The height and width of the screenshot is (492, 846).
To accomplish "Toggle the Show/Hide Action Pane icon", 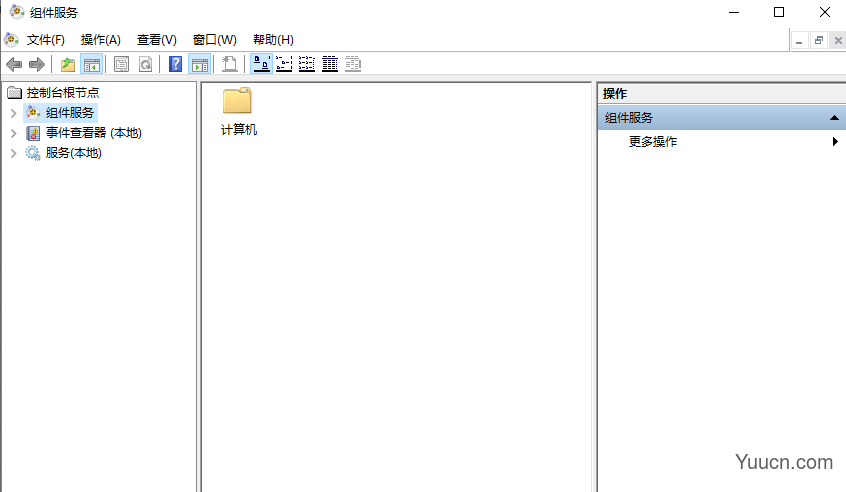I will click(x=200, y=65).
